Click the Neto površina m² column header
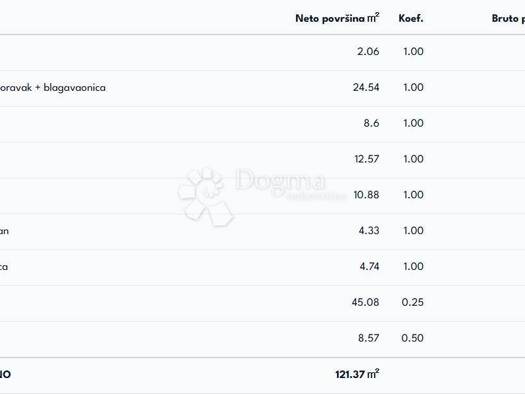The image size is (525, 394). [337, 18]
